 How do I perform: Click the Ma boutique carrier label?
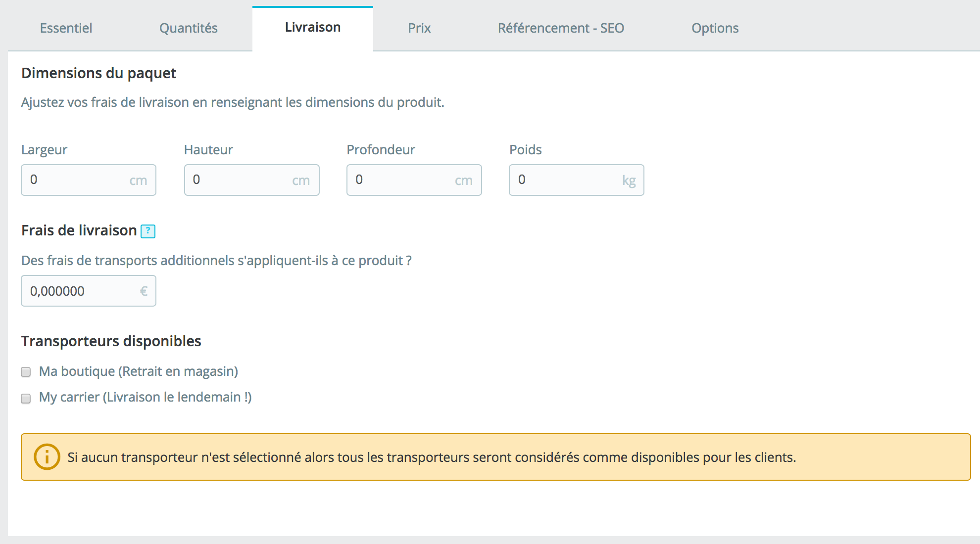139,371
